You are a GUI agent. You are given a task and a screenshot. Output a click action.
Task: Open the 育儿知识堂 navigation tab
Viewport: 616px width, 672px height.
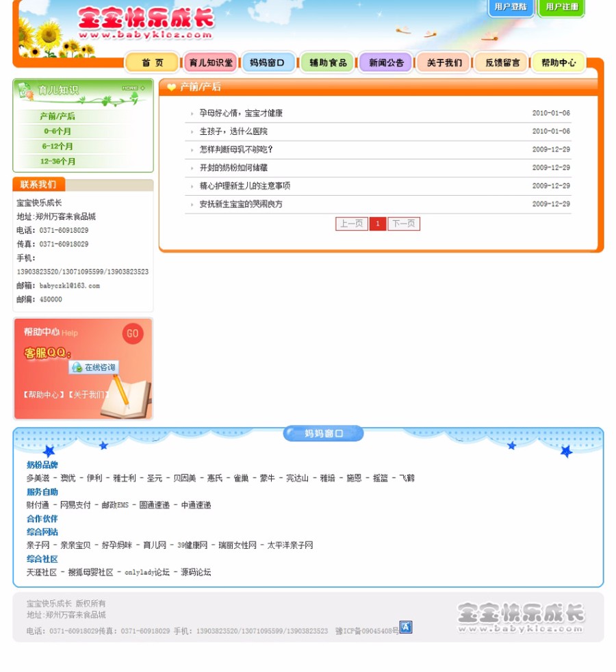point(211,62)
